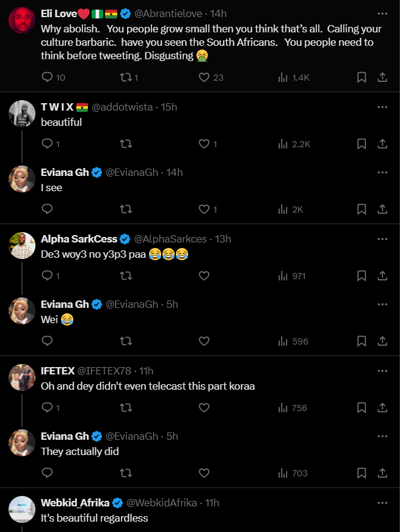Open the 11h timestamp on IFETEX's tweet
Image resolution: width=400 pixels, height=532 pixels.
click(x=146, y=371)
